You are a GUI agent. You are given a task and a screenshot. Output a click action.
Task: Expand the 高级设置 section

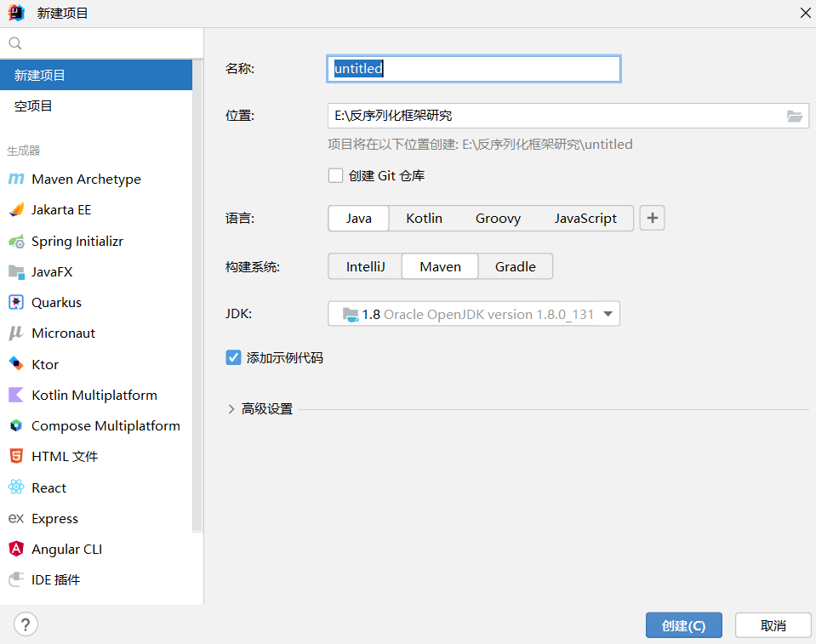[x=231, y=409]
